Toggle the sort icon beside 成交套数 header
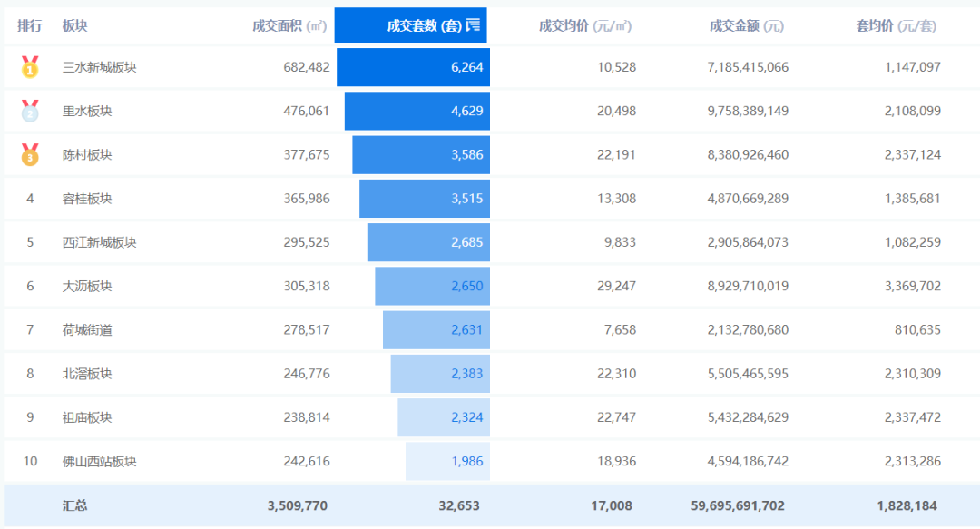This screenshot has width=980, height=529. (473, 25)
